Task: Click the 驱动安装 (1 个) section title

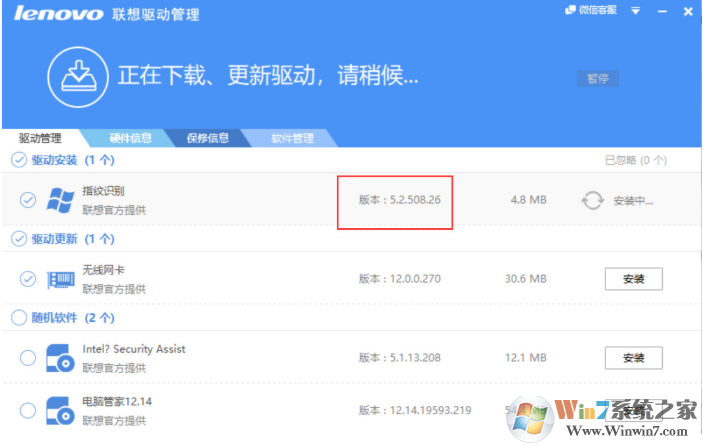Action: (73, 160)
